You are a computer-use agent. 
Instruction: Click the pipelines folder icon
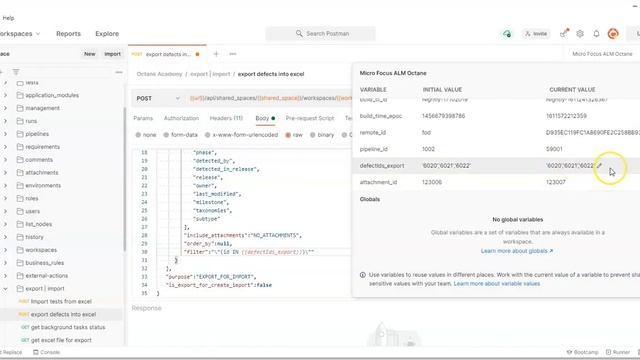pyautogui.click(x=20, y=134)
